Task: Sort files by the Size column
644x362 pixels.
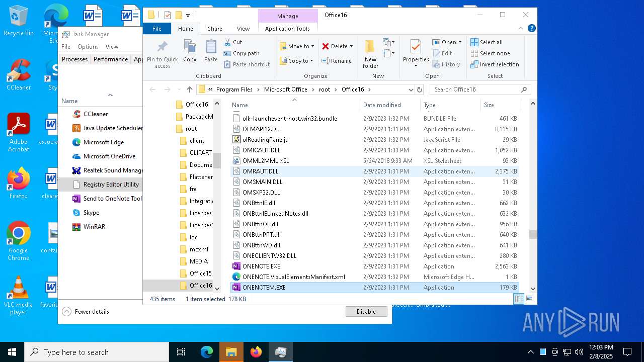Action: click(x=500, y=105)
